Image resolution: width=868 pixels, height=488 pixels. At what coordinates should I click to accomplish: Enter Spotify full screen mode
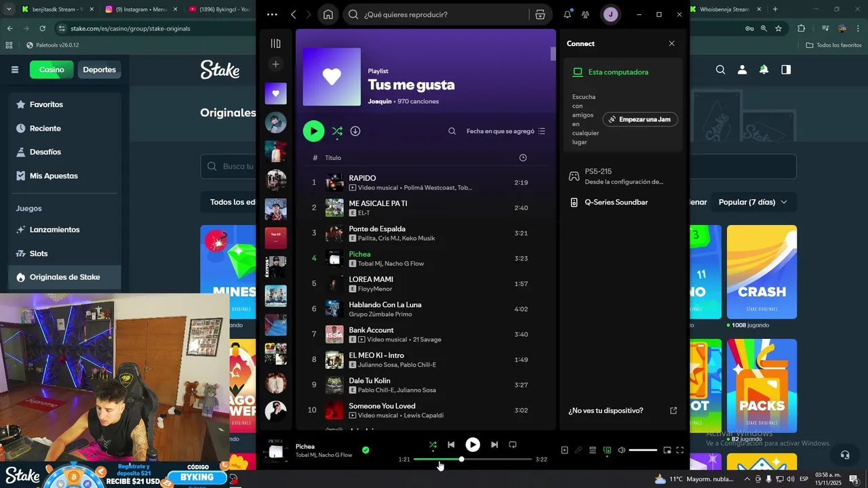[x=680, y=450]
